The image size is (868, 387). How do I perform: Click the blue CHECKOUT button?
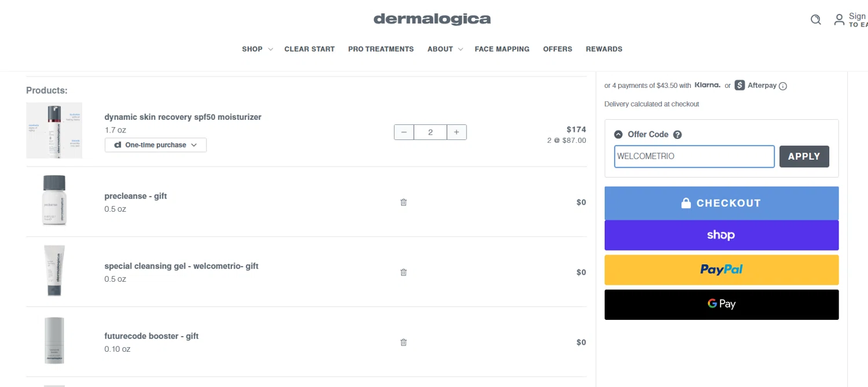(722, 203)
